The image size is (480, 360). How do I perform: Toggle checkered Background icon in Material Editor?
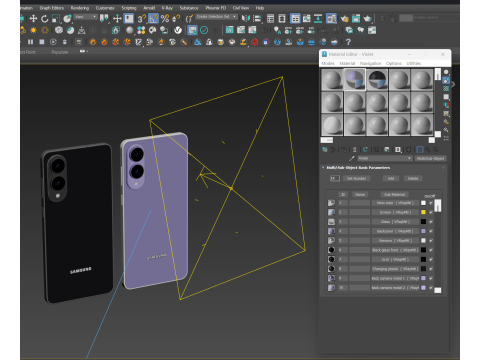point(446,89)
